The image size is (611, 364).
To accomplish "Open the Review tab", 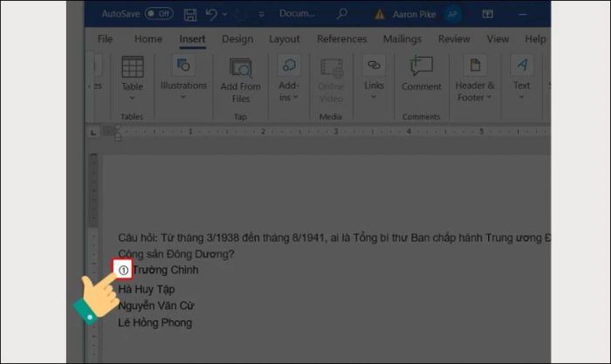I will click(454, 39).
